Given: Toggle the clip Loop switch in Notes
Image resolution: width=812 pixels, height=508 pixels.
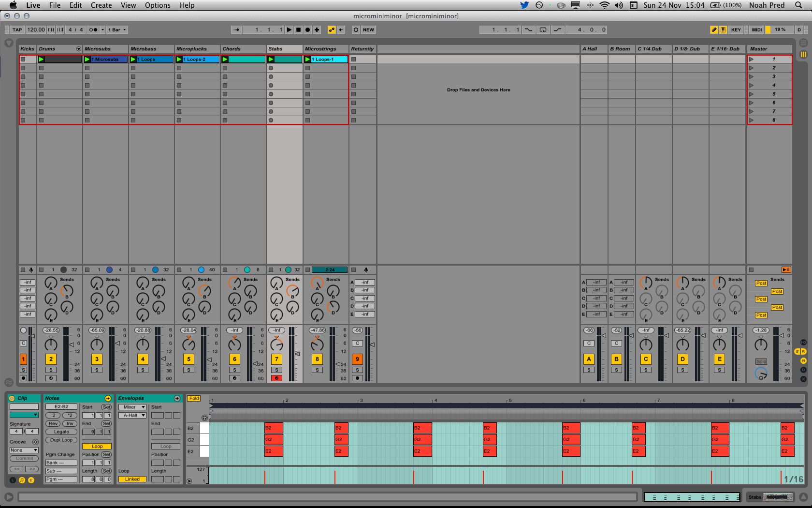Looking at the screenshot, I should pyautogui.click(x=97, y=447).
